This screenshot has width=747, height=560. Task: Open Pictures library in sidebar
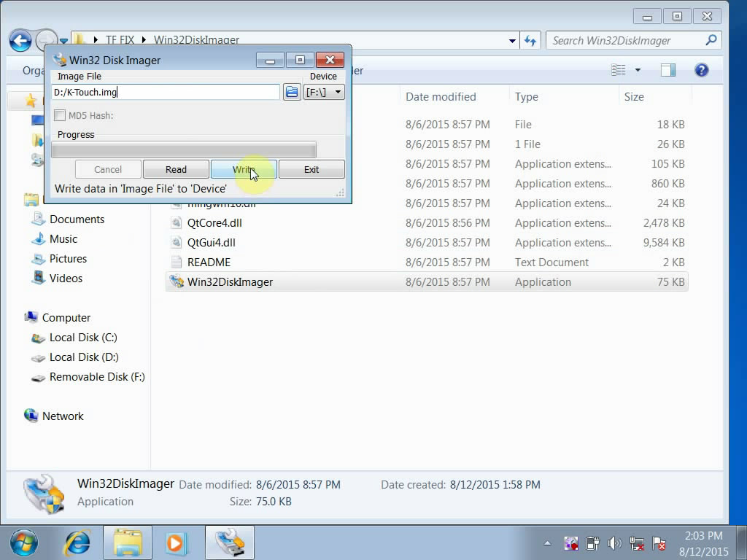pyautogui.click(x=68, y=259)
